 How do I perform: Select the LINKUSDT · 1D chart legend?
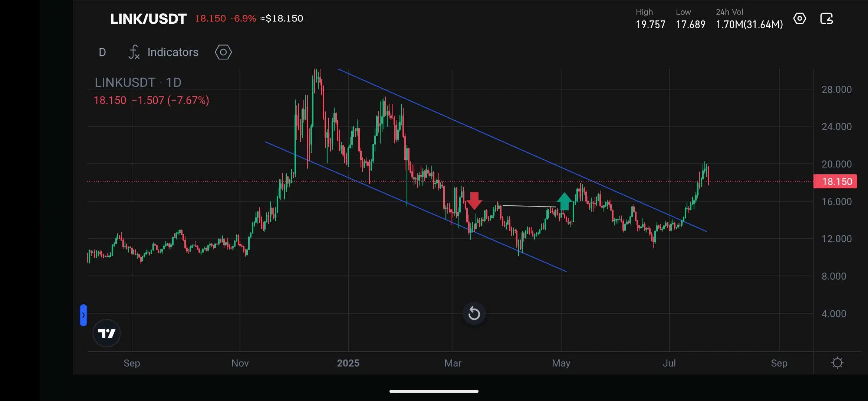138,82
